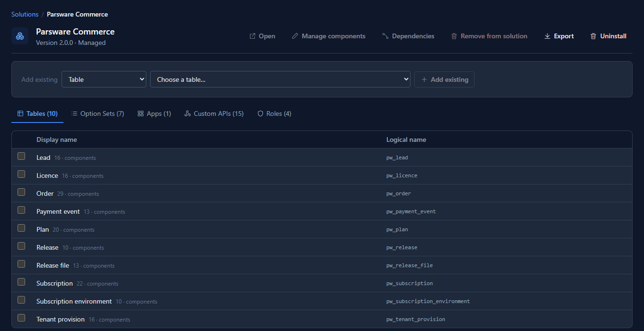Image resolution: width=644 pixels, height=331 pixels.
Task: Open the Custom APIs (15) tab
Action: pos(214,113)
